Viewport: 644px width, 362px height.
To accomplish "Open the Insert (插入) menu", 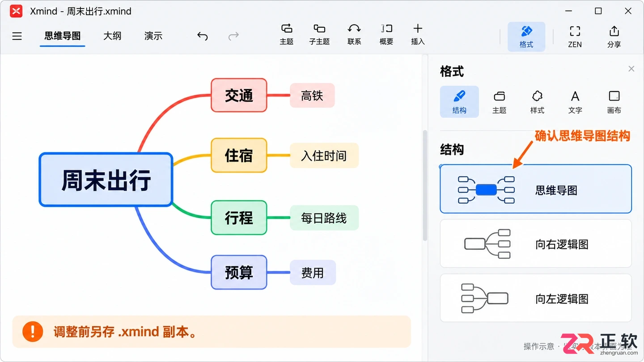I will [418, 34].
